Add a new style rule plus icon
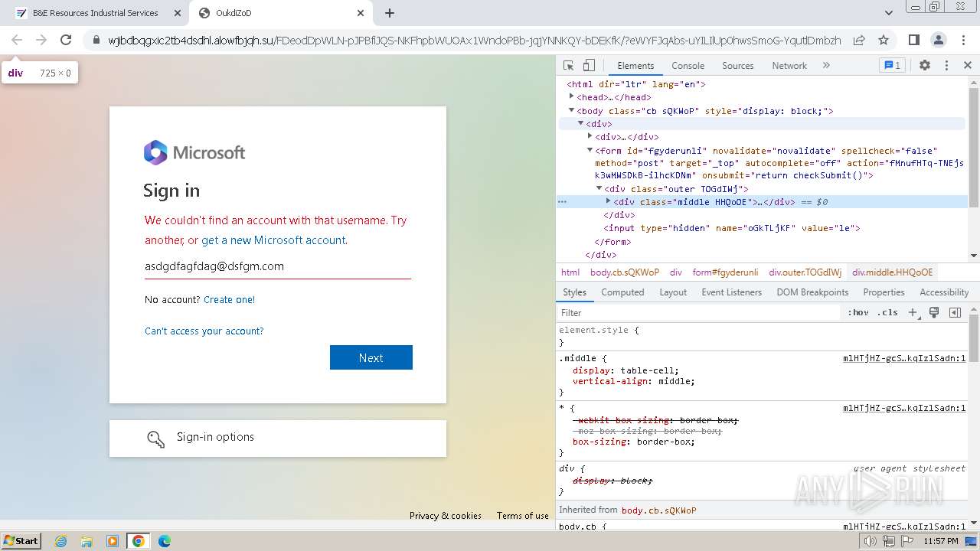The width and height of the screenshot is (980, 551). 913,312
